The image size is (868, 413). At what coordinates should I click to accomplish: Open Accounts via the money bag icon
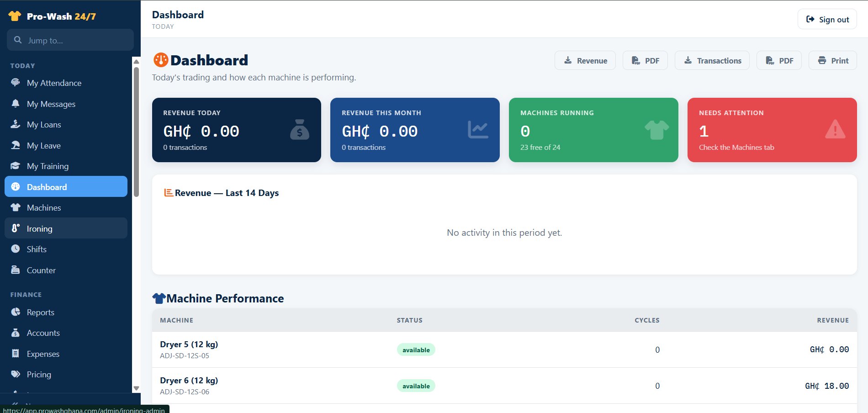tap(16, 333)
